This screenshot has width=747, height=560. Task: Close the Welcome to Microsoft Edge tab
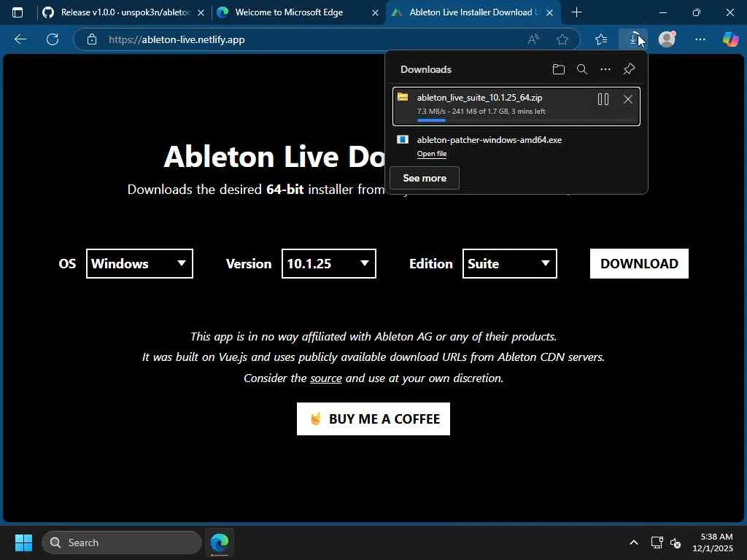tap(376, 13)
